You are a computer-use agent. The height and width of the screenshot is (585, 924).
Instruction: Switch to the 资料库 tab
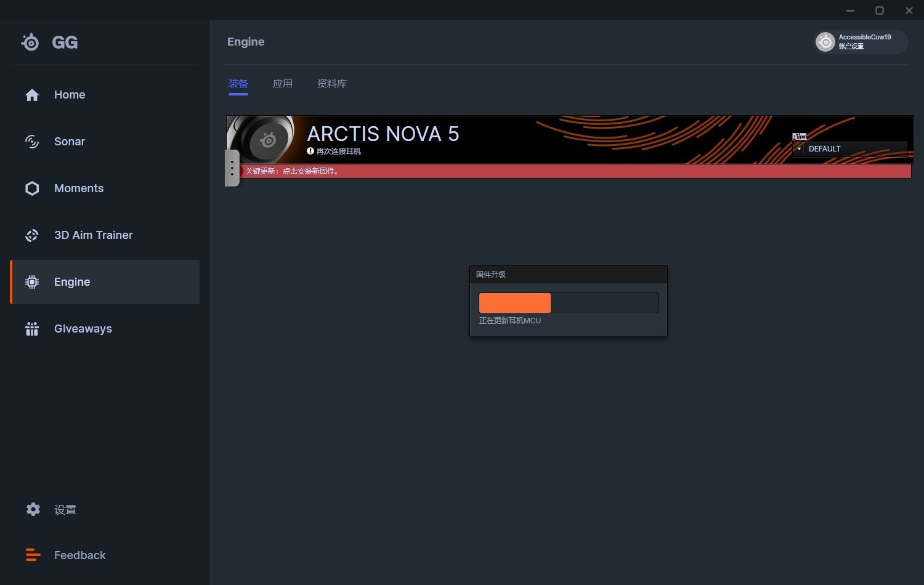331,84
